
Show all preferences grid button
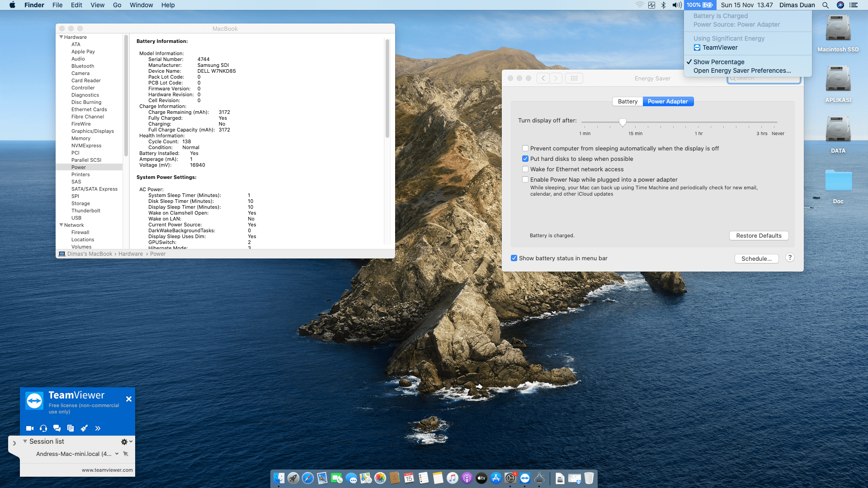click(574, 78)
